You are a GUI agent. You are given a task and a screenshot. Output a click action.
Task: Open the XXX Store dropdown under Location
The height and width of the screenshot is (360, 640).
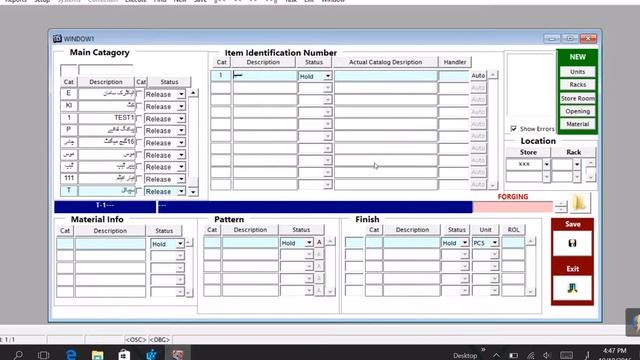click(546, 164)
